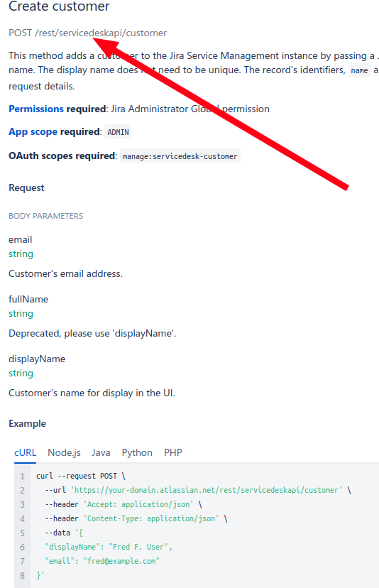This screenshot has width=379, height=588.
Task: Click the fullName parameter name
Action: point(28,299)
